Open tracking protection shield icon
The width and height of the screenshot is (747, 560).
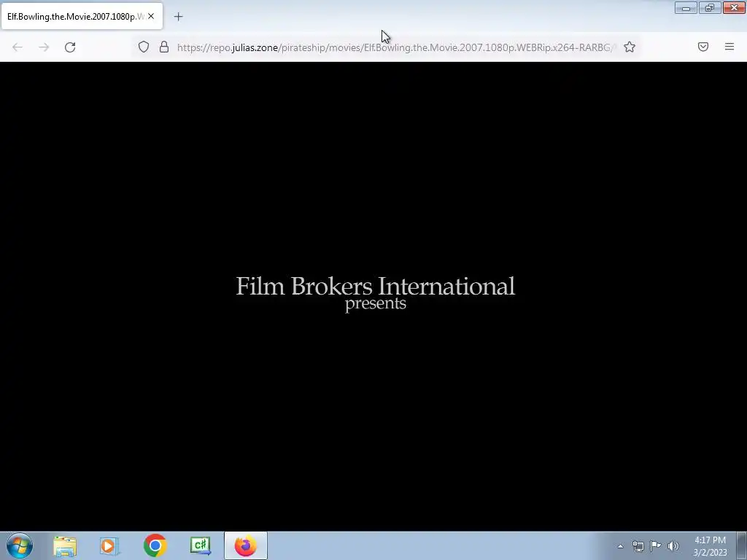pos(144,47)
